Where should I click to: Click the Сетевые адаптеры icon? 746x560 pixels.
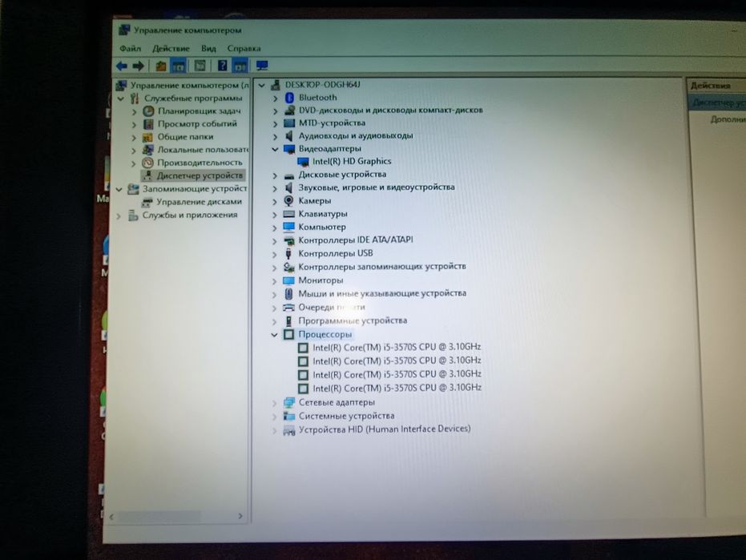[288, 403]
